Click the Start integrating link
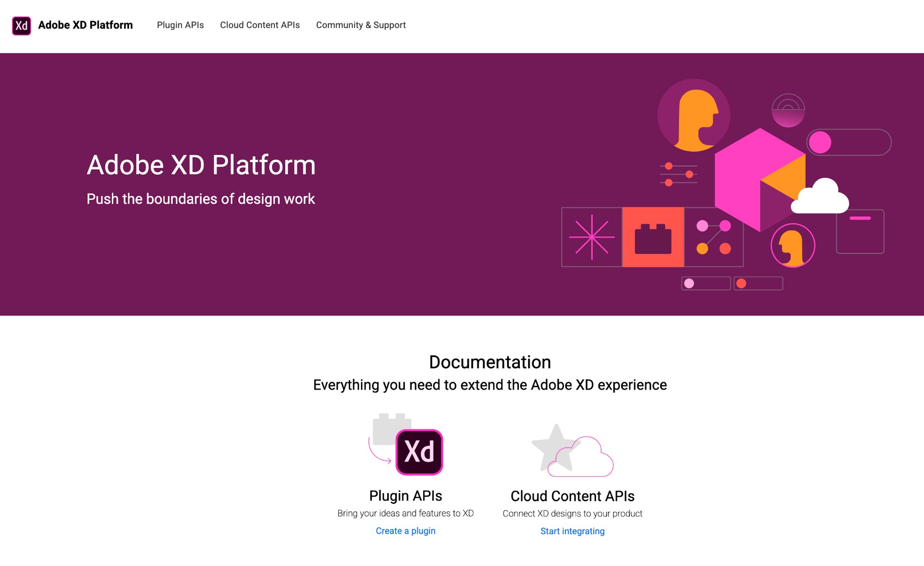 (x=572, y=531)
